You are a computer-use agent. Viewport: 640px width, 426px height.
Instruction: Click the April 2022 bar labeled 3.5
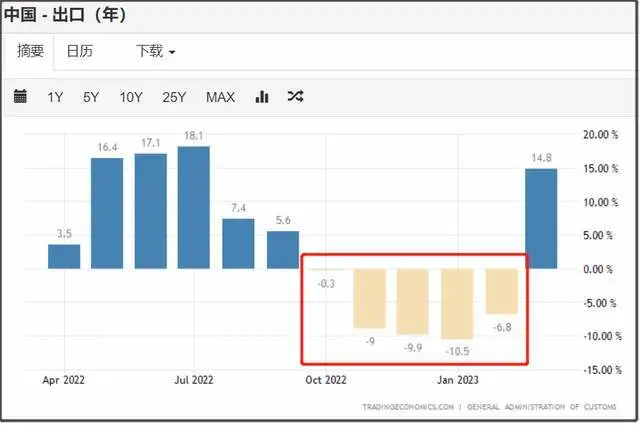point(64,257)
